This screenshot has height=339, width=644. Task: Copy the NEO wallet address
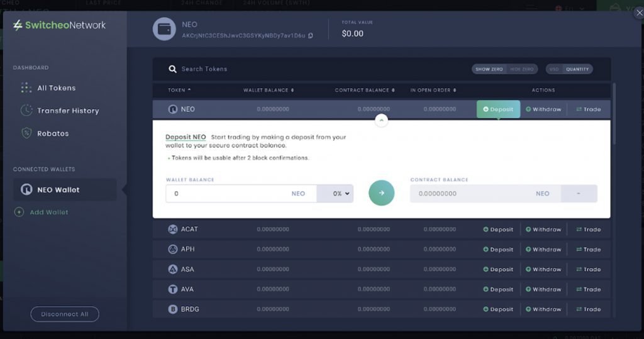point(311,36)
